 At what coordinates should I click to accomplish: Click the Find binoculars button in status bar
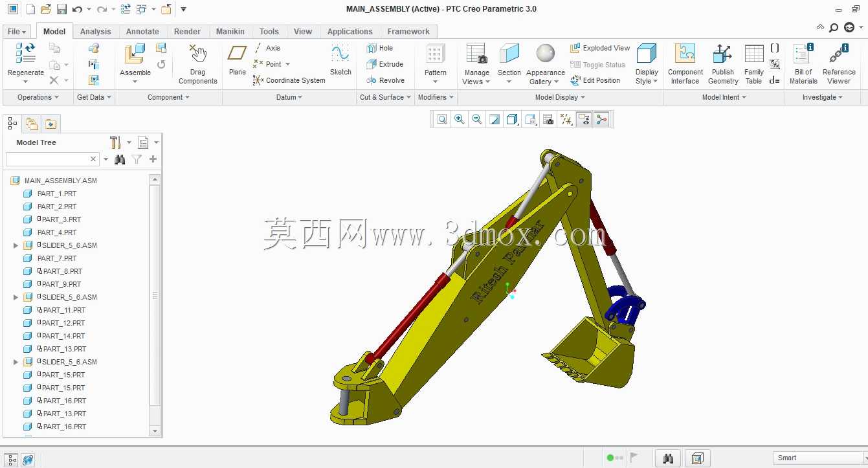point(668,458)
